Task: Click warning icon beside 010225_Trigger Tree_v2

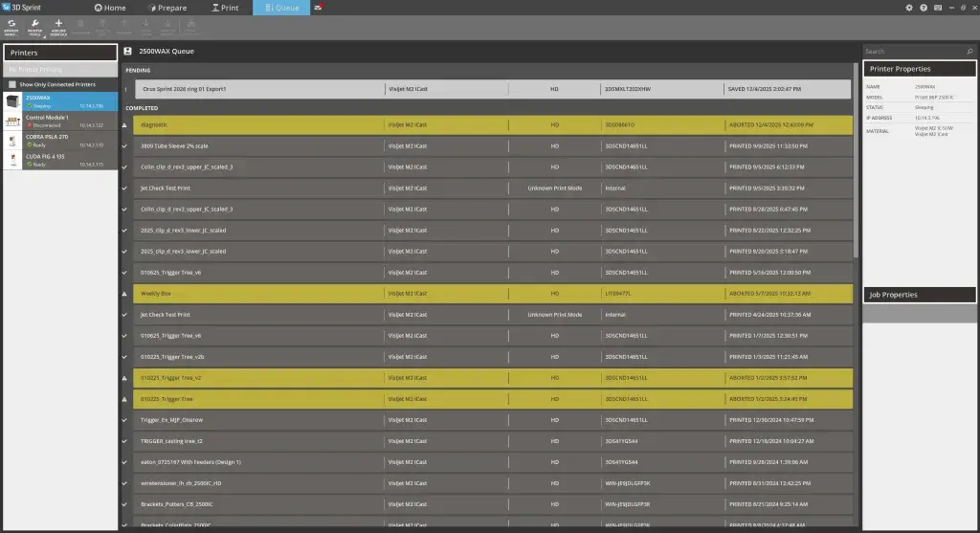Action: click(x=124, y=378)
